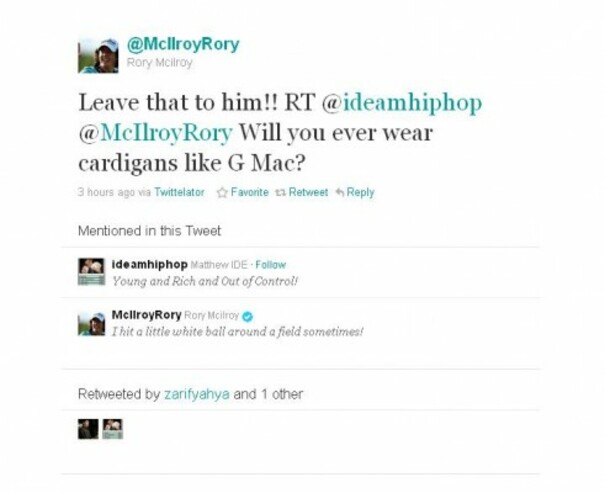Viewport: 605px width, 493px height.
Task: Open the first retweeter's dark avatar
Action: [88, 429]
